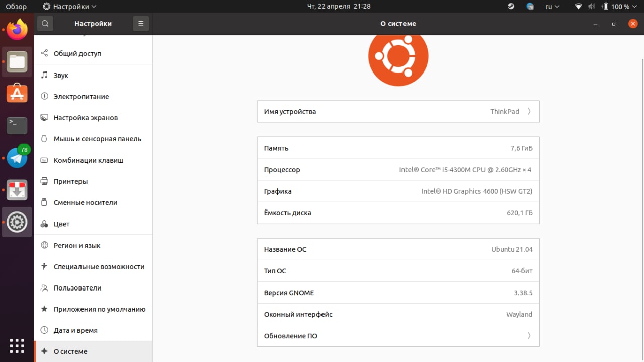This screenshot has width=644, height=362.
Task: Click the 620,1 ГБ disk capacity value
Action: point(520,213)
